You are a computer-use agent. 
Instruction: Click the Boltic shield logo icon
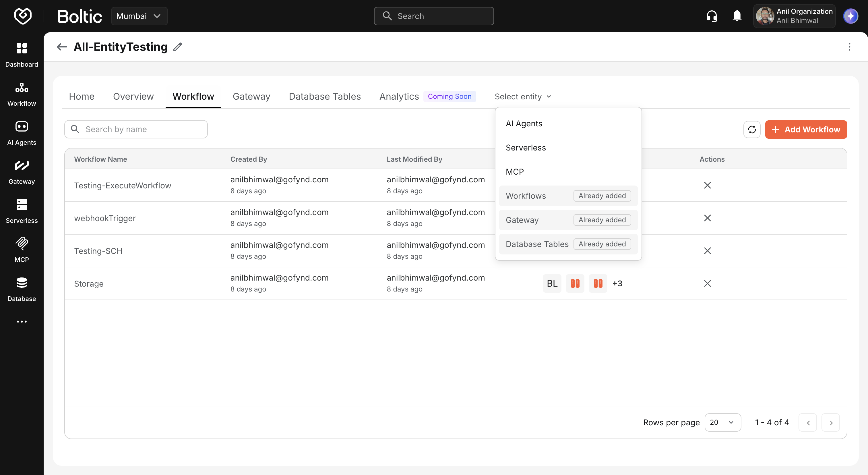23,16
